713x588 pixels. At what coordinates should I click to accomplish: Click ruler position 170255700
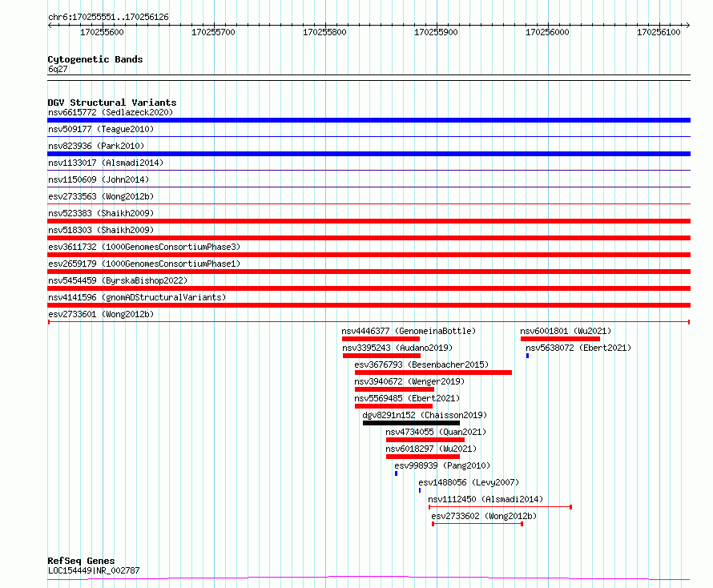click(x=213, y=32)
